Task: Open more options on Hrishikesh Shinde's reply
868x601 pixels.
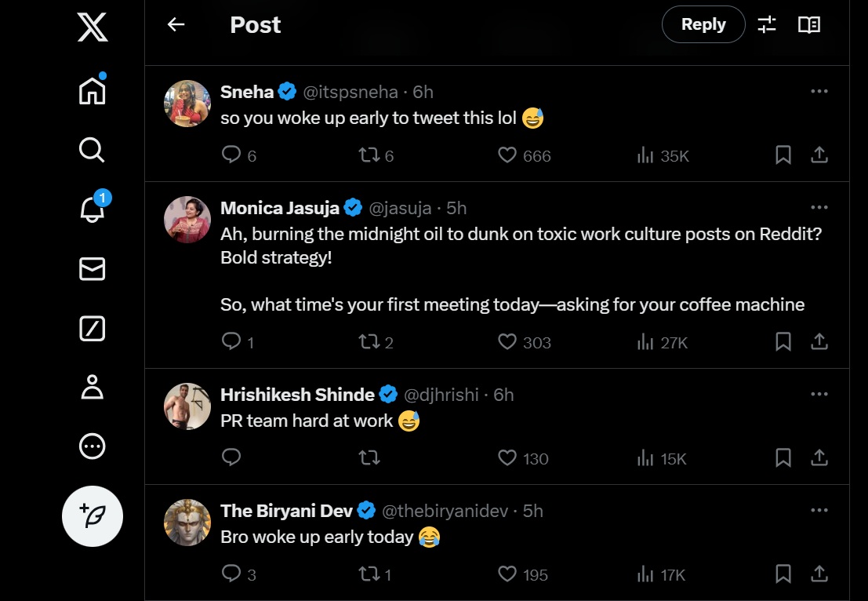Action: [x=819, y=395]
